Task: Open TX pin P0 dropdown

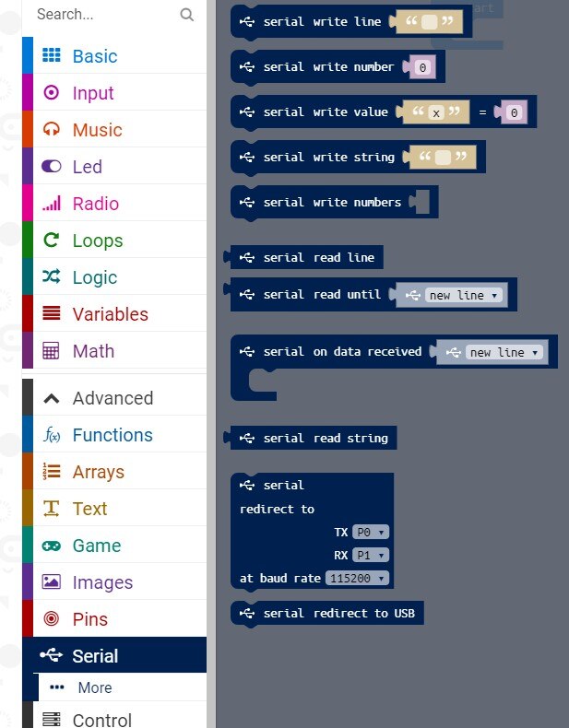Action: click(371, 532)
